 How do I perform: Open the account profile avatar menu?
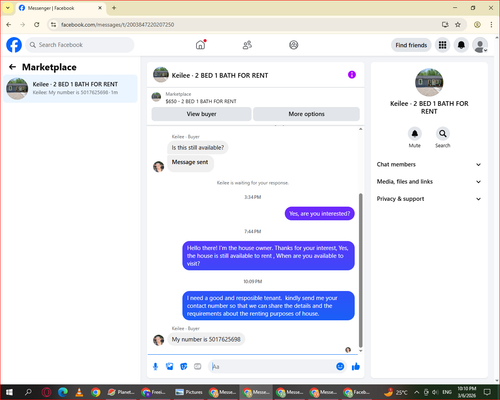[x=480, y=45]
